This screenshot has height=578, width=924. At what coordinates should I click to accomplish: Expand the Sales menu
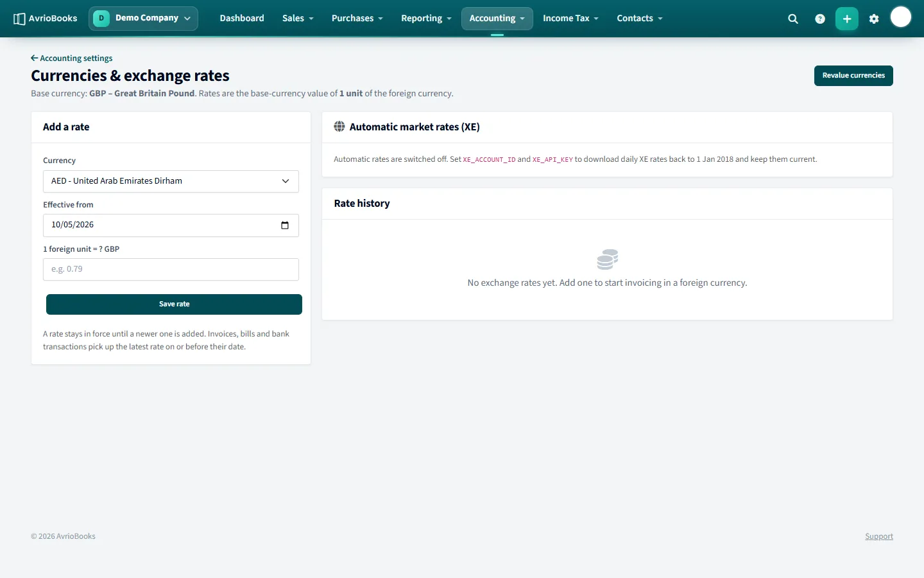[298, 19]
